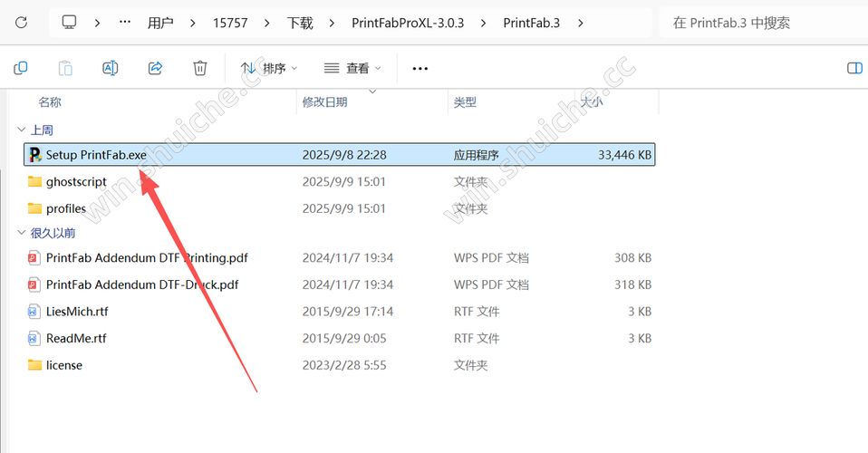Image resolution: width=868 pixels, height=453 pixels.
Task: Open the 排序 sort dropdown
Action: coord(269,68)
